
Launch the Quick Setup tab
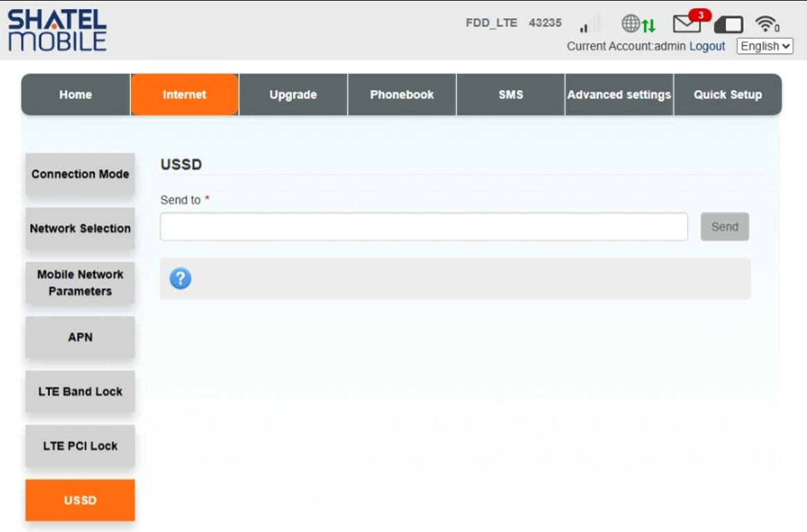tap(727, 95)
